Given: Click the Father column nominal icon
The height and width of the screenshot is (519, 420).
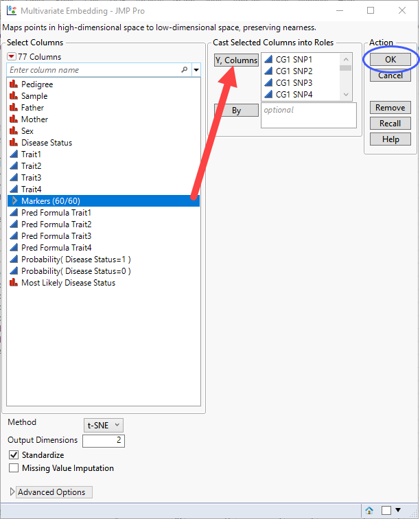Looking at the screenshot, I should pyautogui.click(x=14, y=108).
